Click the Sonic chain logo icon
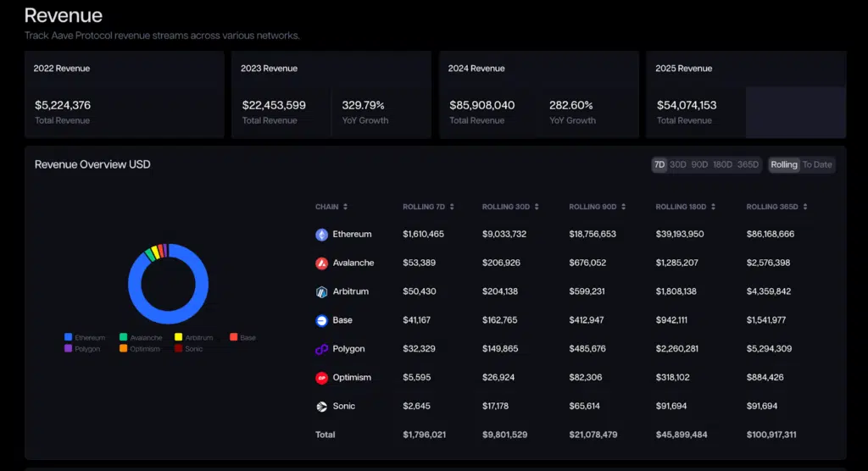The image size is (868, 471). [321, 407]
